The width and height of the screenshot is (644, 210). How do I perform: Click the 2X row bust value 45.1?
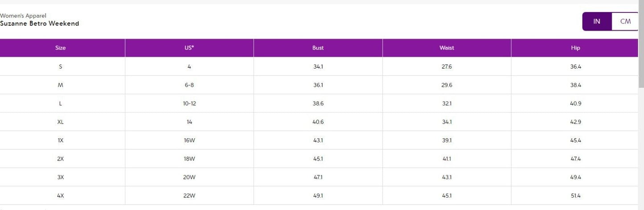click(318, 159)
